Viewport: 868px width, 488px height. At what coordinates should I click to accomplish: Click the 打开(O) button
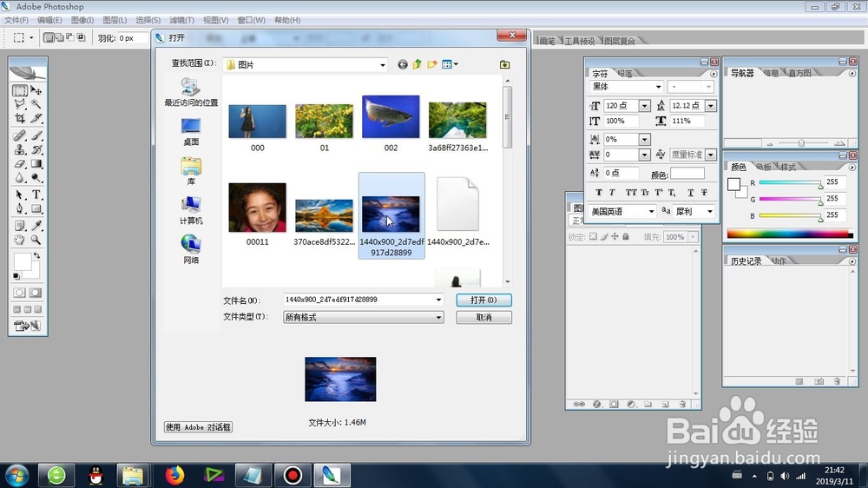(483, 300)
